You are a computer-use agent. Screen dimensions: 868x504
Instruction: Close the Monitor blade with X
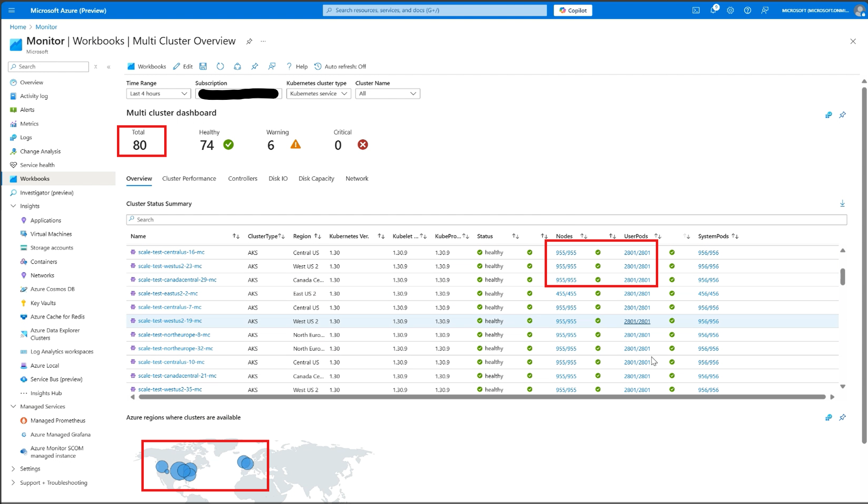click(853, 41)
